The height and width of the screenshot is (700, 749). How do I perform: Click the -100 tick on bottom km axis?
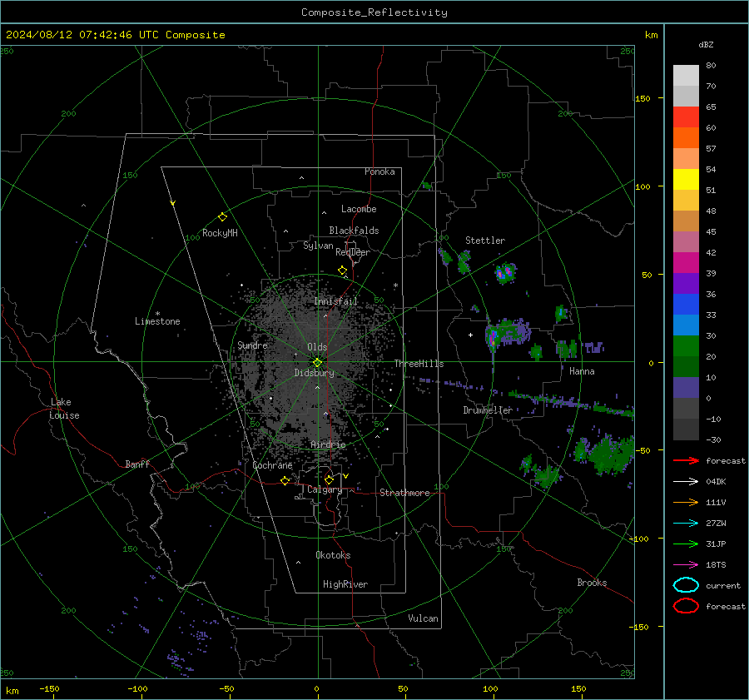point(137,688)
